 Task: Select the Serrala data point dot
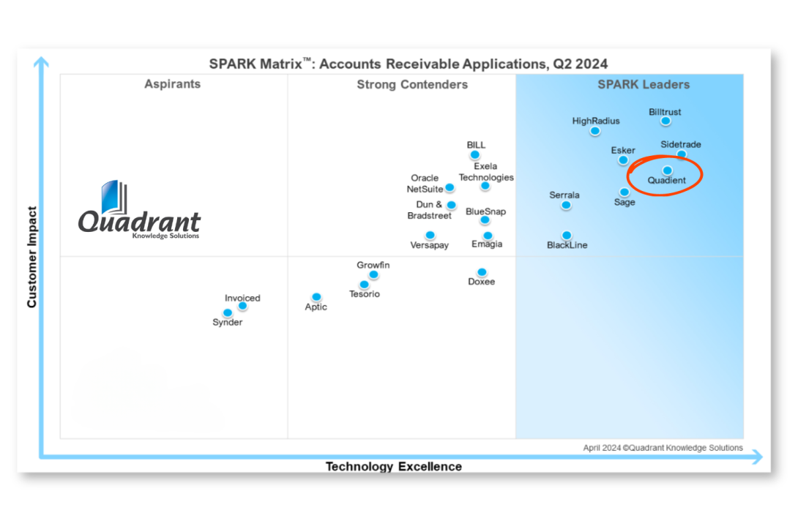566,206
